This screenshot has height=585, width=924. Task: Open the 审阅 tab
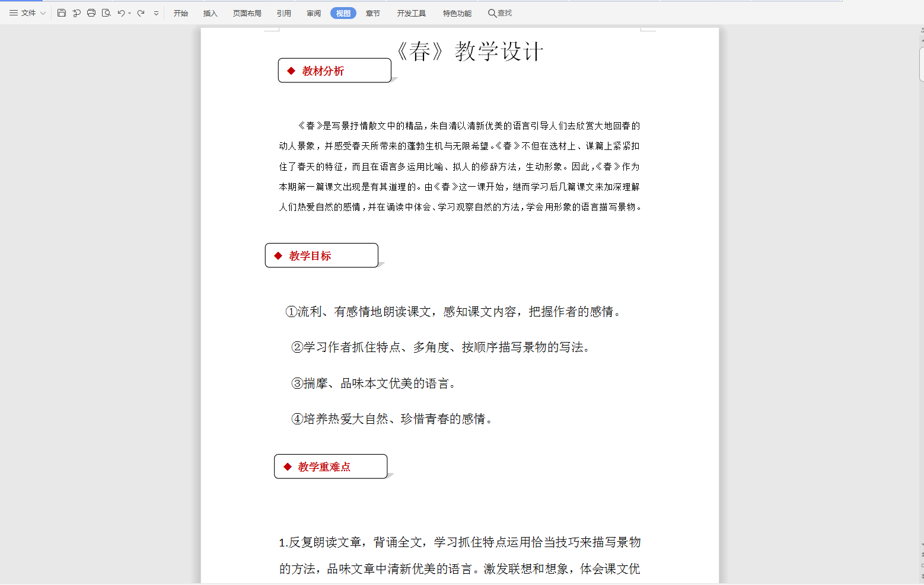point(314,13)
